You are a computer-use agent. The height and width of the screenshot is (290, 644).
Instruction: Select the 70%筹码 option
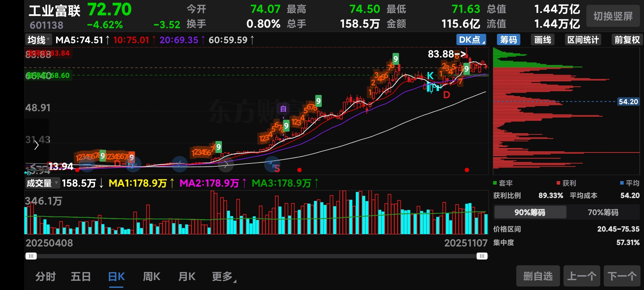coord(603,212)
